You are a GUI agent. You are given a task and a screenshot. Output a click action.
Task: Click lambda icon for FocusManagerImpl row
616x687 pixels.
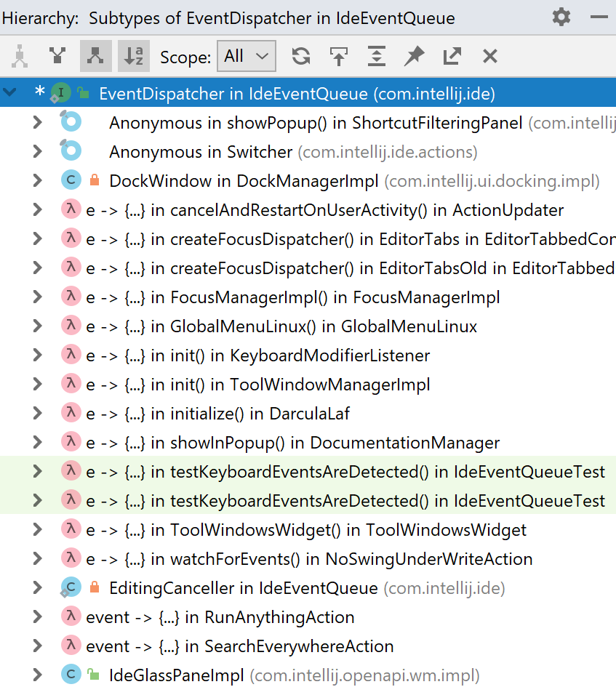coord(71,296)
